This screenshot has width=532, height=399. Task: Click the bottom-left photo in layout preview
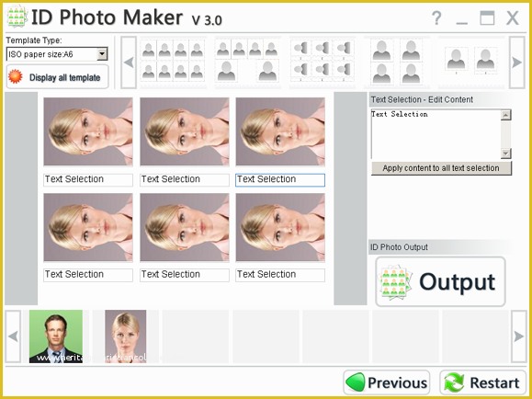(x=88, y=227)
